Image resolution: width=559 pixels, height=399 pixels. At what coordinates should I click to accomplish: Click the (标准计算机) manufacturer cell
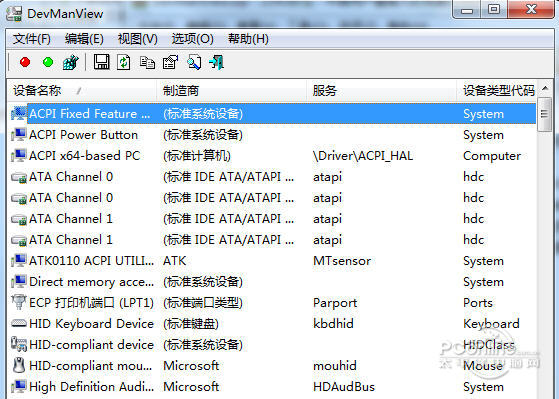(x=197, y=156)
